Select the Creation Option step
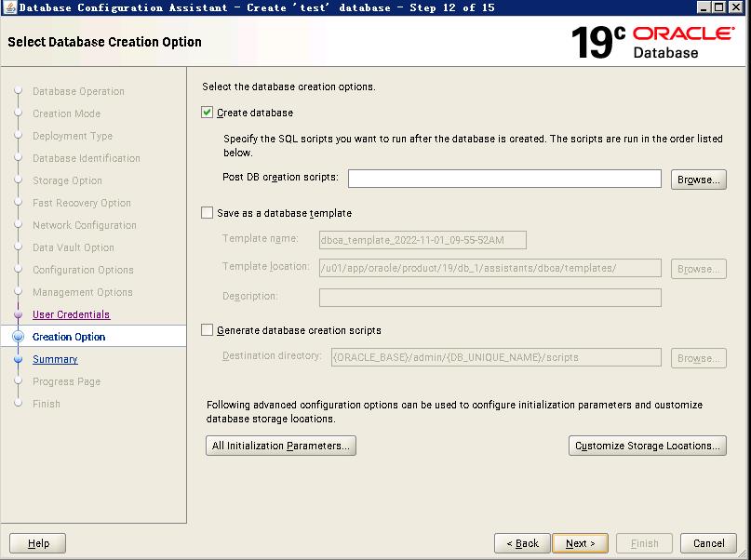This screenshot has height=560, width=751. pyautogui.click(x=69, y=337)
